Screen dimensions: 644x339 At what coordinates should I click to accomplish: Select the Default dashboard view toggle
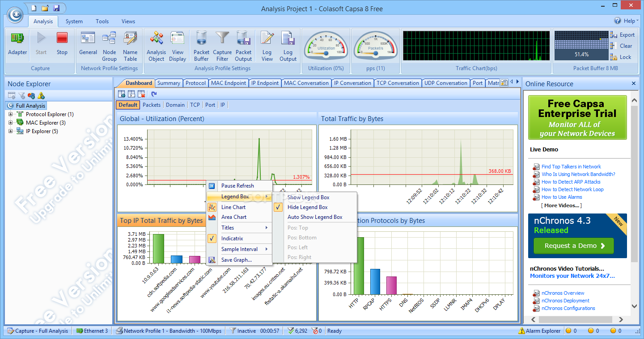click(128, 105)
